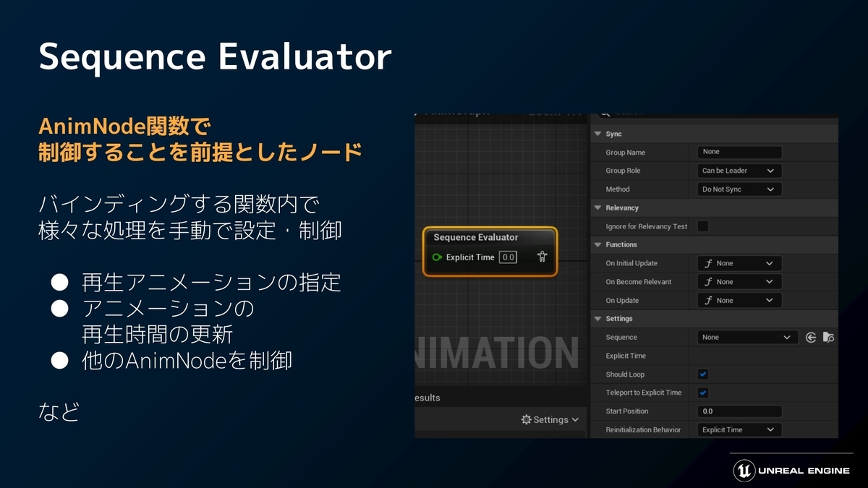Browse to Sequence asset in Content Browser
The image size is (868, 488).
coord(829,338)
